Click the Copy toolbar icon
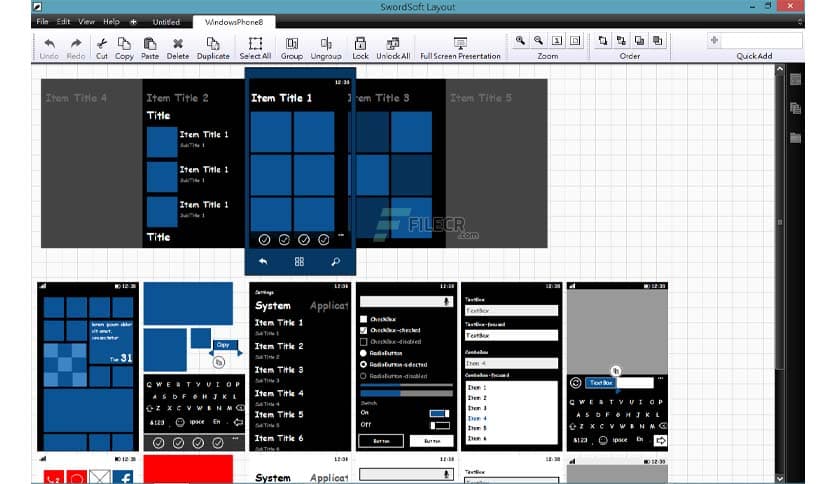This screenshot has height=484, width=836. pos(124,43)
